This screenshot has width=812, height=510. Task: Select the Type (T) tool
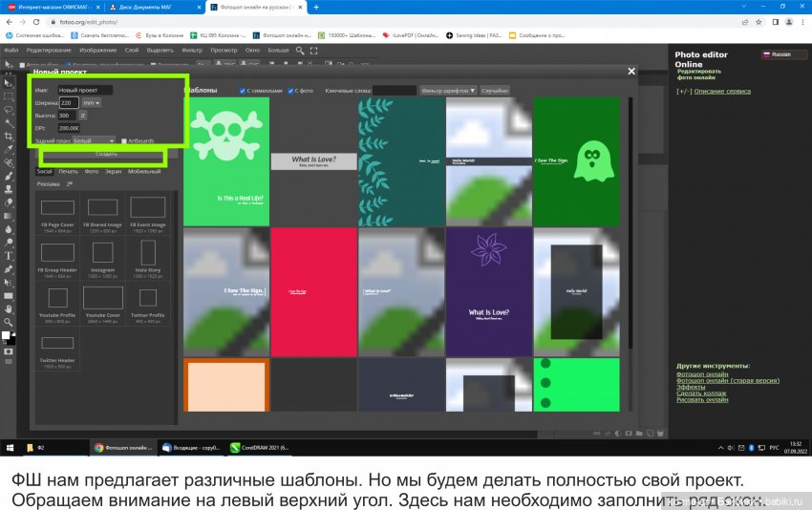pyautogui.click(x=9, y=256)
